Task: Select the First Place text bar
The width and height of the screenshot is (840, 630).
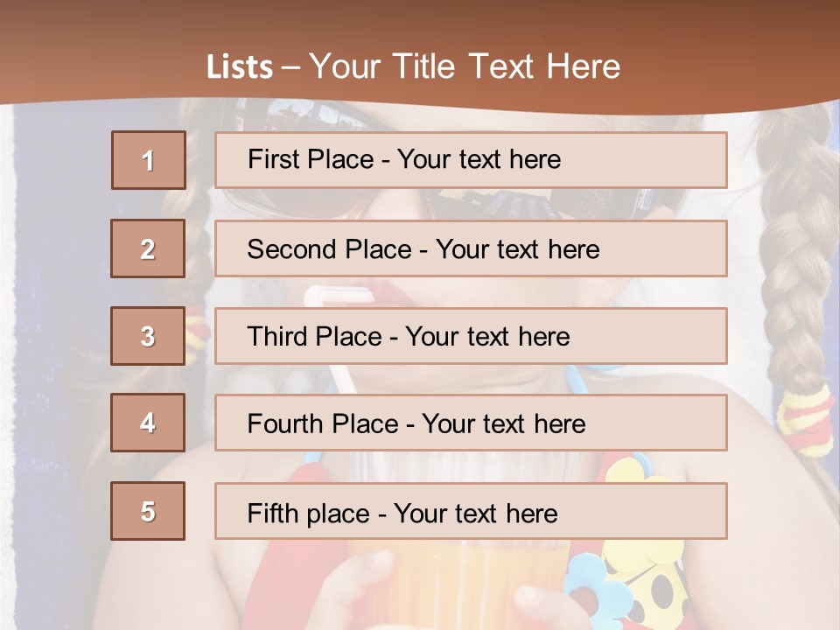Action: [471, 160]
